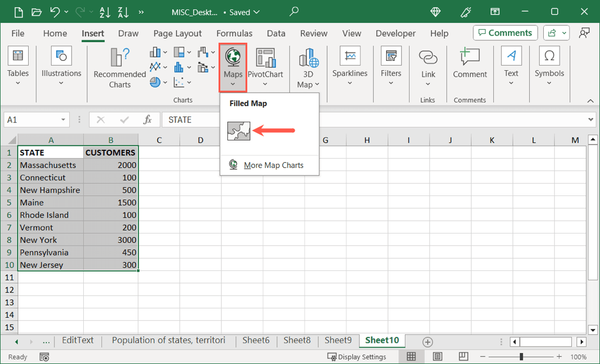Viewport: 600px width, 364px height.
Task: Select cell A5 containing Maine
Action: pyautogui.click(x=50, y=202)
